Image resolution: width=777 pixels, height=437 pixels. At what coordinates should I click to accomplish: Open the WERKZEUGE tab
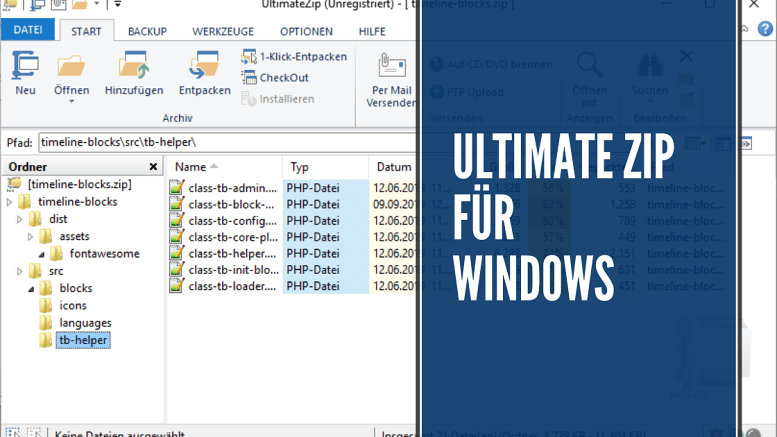223,31
